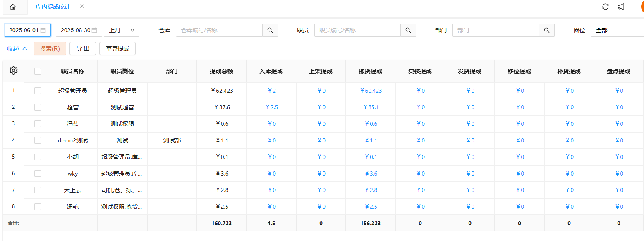Close the 库内提成统计 tab

81,7
